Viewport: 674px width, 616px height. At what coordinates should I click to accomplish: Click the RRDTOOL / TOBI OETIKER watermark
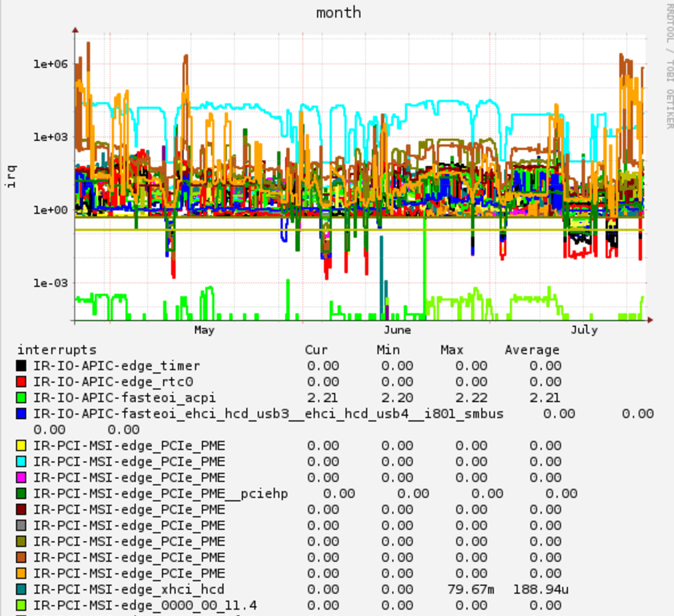pos(669,64)
